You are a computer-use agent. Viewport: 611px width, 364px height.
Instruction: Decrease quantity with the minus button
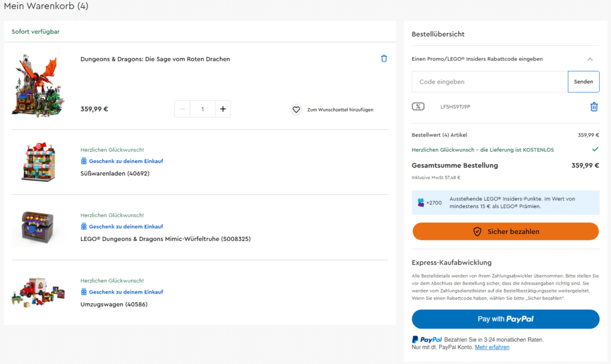183,109
